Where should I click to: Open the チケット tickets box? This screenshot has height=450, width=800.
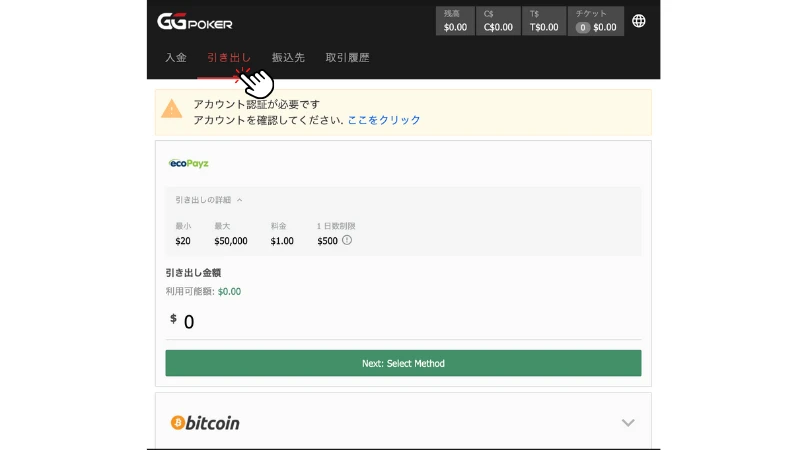[595, 21]
